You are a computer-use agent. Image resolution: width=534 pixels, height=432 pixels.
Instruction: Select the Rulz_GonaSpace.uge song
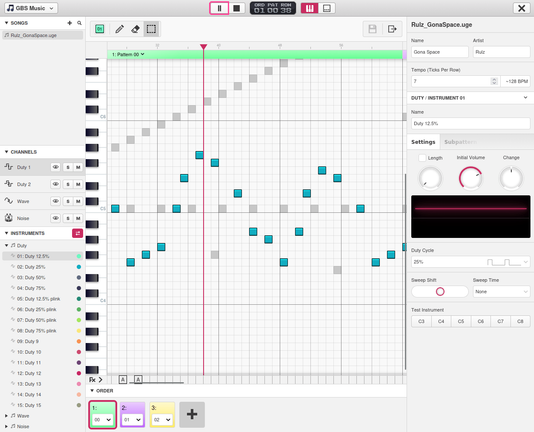43,35
